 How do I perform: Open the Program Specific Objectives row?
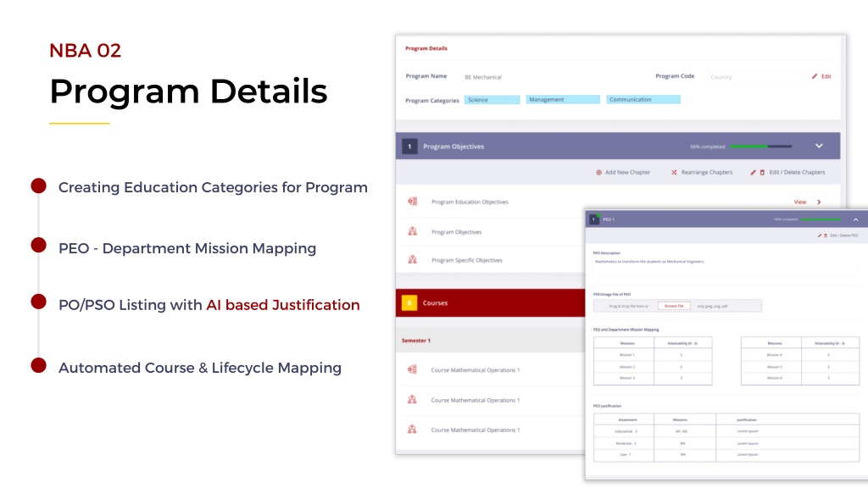pos(492,260)
